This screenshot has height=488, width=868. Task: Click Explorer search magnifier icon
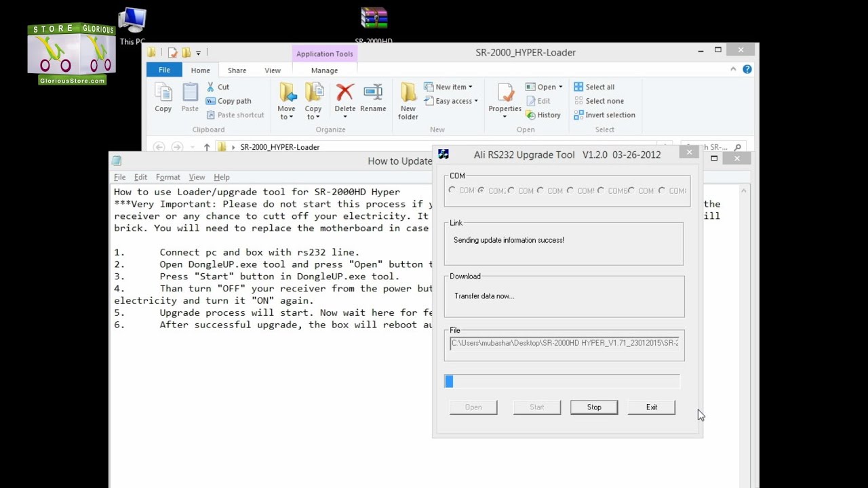[x=738, y=147]
